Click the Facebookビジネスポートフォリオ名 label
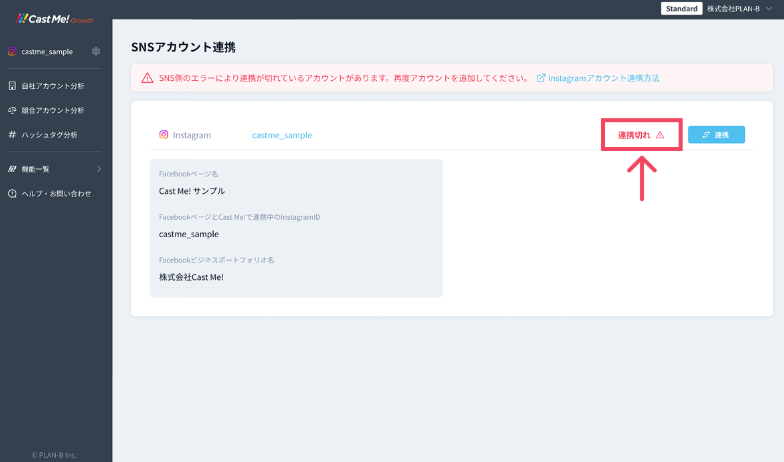The width and height of the screenshot is (784, 462). click(x=216, y=260)
